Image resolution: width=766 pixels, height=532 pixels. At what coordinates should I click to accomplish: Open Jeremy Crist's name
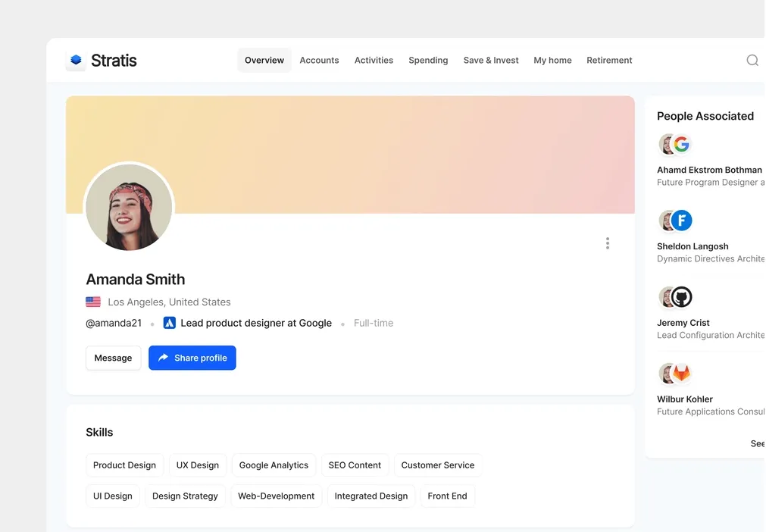(683, 322)
